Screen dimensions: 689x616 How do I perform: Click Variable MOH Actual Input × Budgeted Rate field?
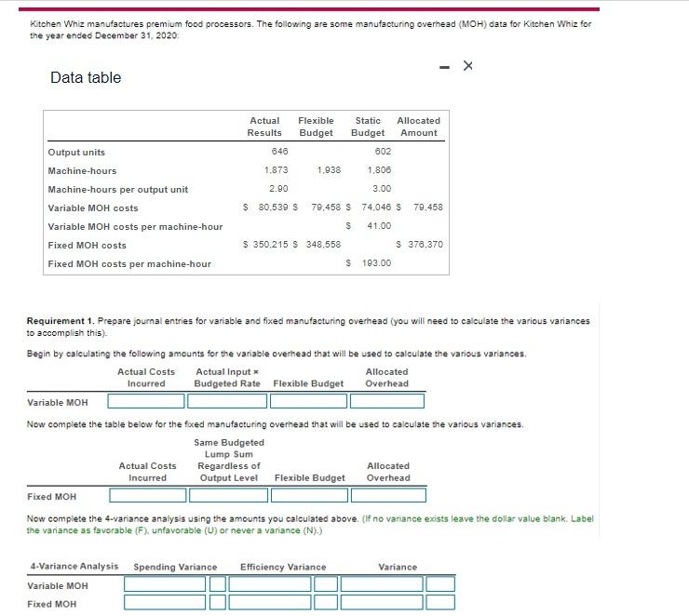point(227,401)
